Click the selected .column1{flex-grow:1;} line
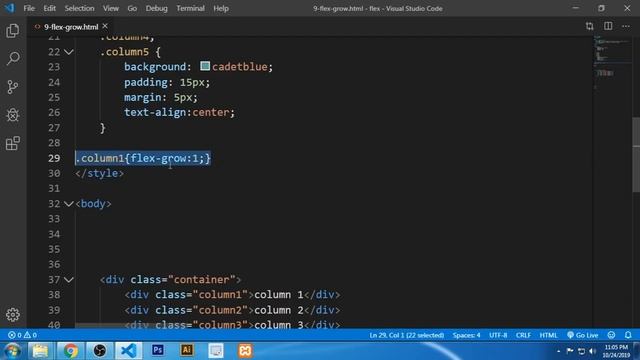 (143, 158)
